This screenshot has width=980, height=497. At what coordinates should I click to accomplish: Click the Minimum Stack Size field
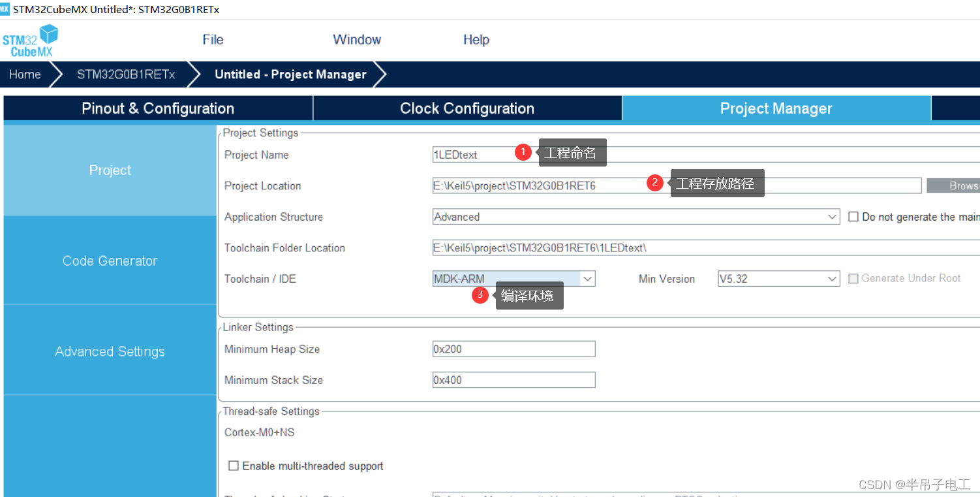(513, 380)
